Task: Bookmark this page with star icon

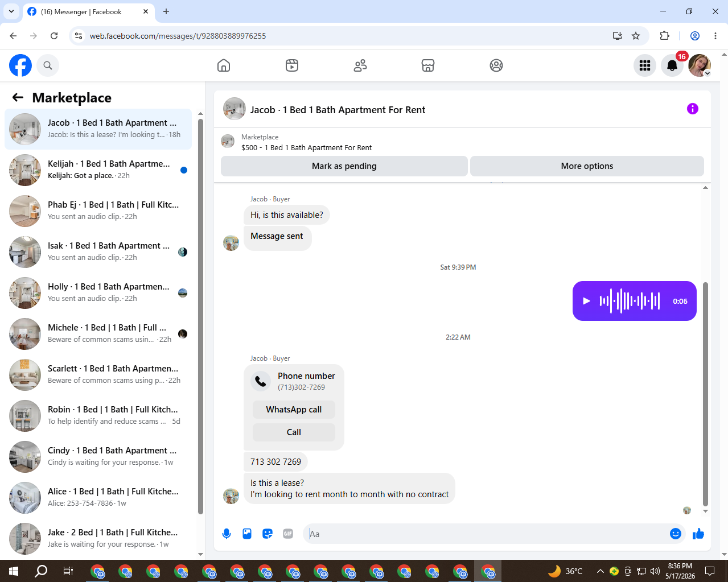Action: [636, 36]
